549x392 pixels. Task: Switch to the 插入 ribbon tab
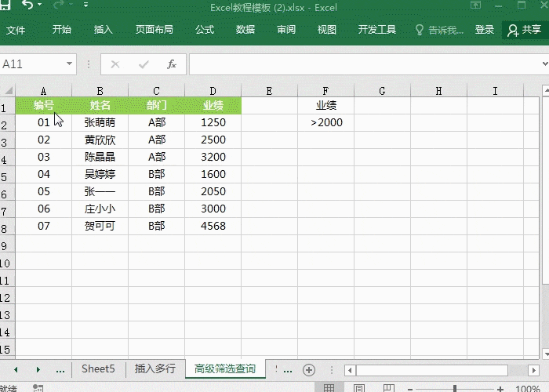click(x=103, y=30)
